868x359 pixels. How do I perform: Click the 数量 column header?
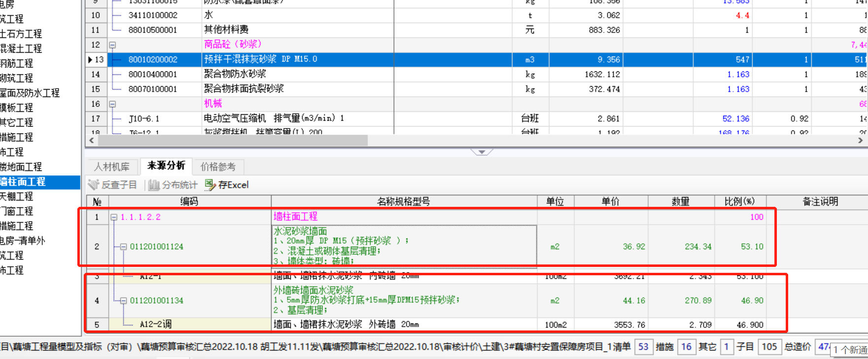(x=681, y=201)
